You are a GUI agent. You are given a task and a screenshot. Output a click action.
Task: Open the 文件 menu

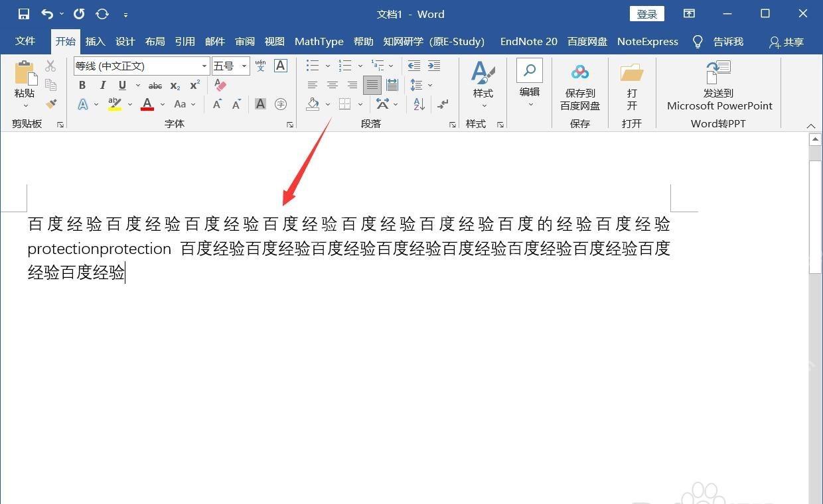tap(25, 41)
